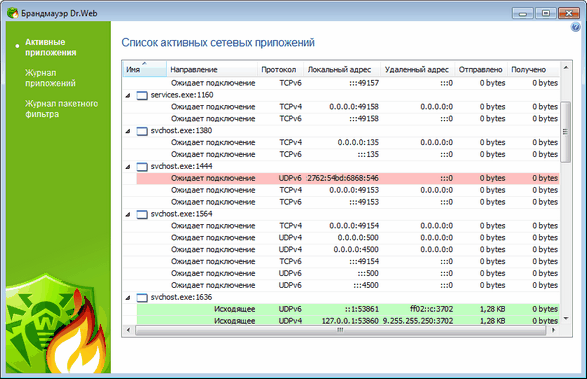Sort by the Направление column header

click(212, 69)
